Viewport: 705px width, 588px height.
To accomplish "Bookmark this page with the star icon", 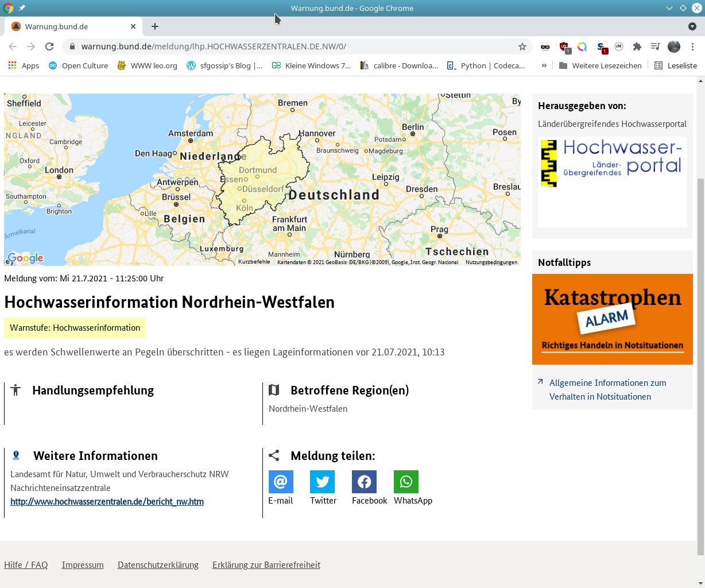I will click(522, 47).
